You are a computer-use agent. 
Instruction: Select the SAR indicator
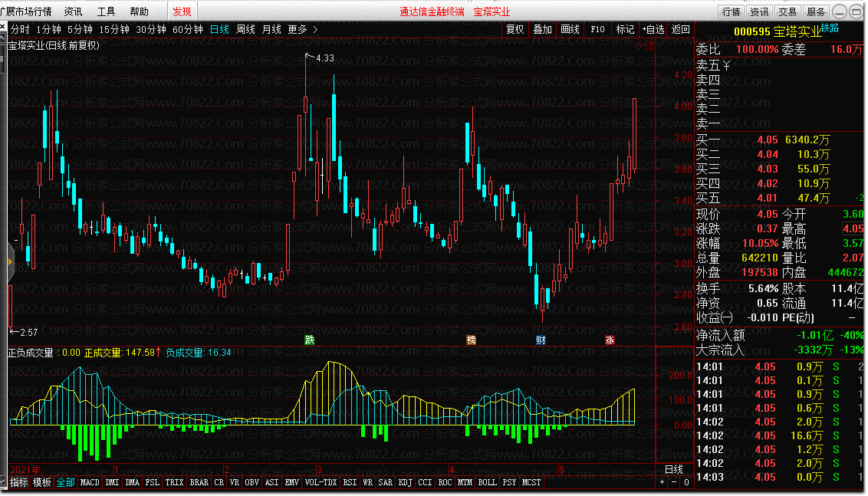pyautogui.click(x=385, y=482)
